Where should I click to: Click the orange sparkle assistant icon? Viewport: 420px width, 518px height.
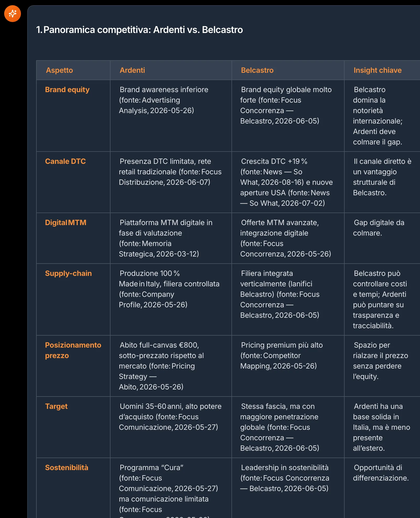pos(13,14)
